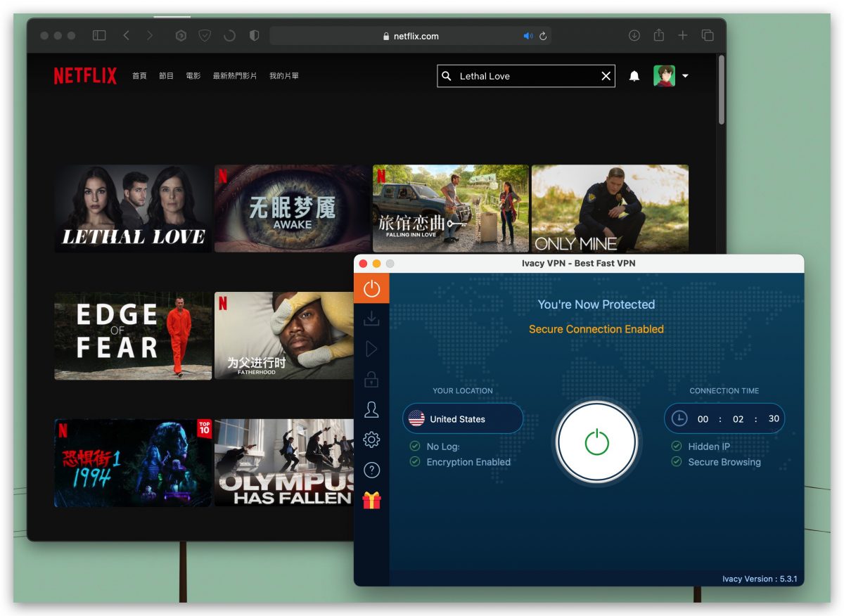Select Ivacy download tab in sidebar

pos(371,319)
